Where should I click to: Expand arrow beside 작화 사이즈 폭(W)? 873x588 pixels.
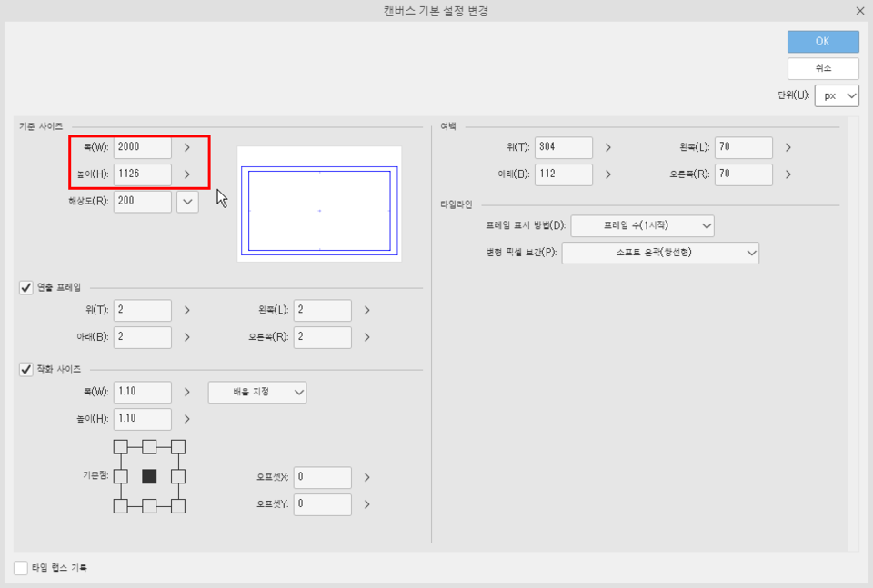187,393
